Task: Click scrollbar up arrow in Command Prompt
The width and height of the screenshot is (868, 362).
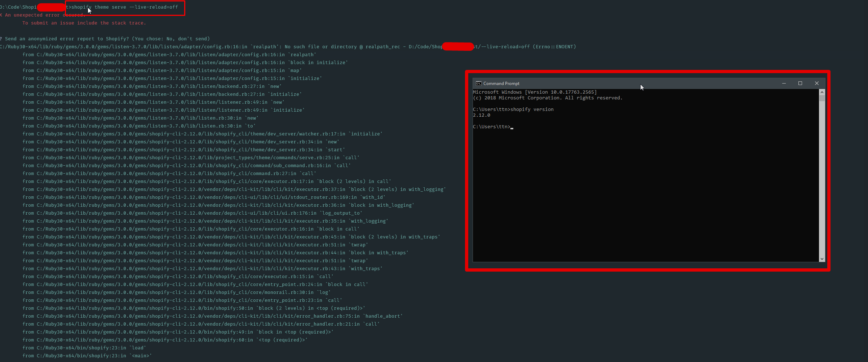Action: pyautogui.click(x=822, y=92)
